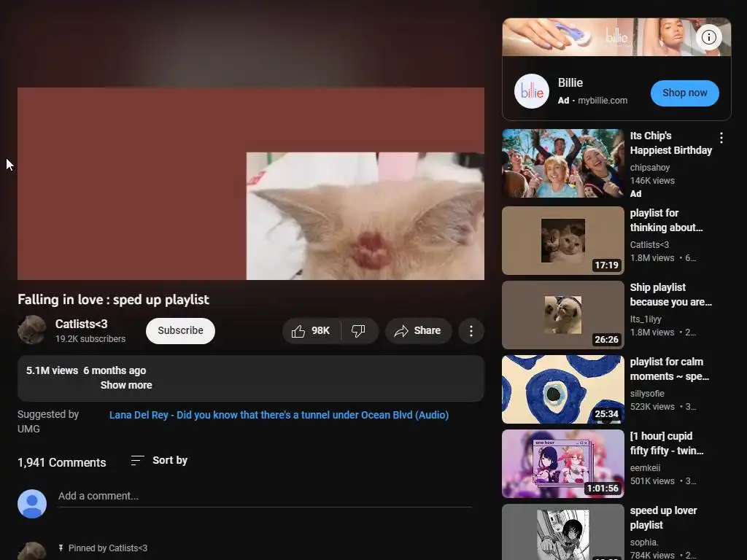747x560 pixels.
Task: Open playlist for thinking about thumbnail
Action: [x=562, y=241]
